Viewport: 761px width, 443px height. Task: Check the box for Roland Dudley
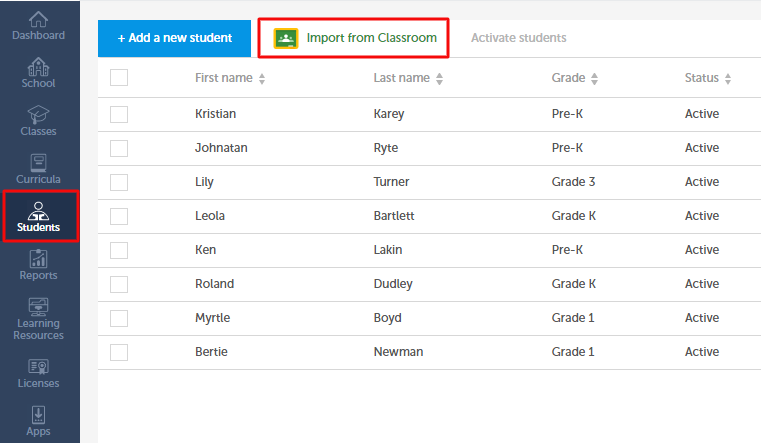[119, 284]
